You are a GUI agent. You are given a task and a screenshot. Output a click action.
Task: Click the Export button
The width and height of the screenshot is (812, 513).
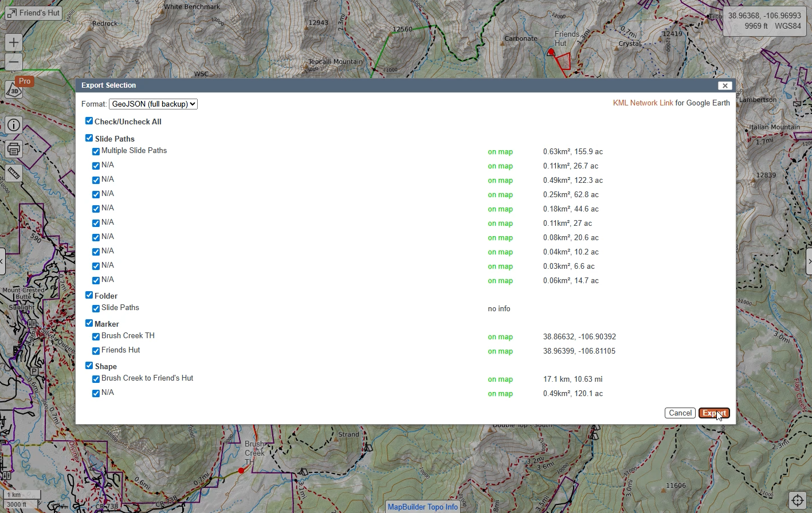click(x=714, y=413)
